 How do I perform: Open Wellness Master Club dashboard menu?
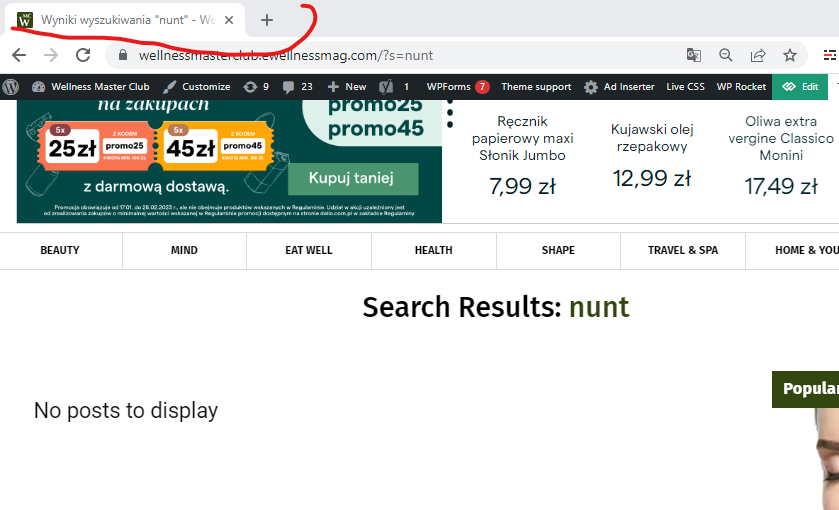90,87
